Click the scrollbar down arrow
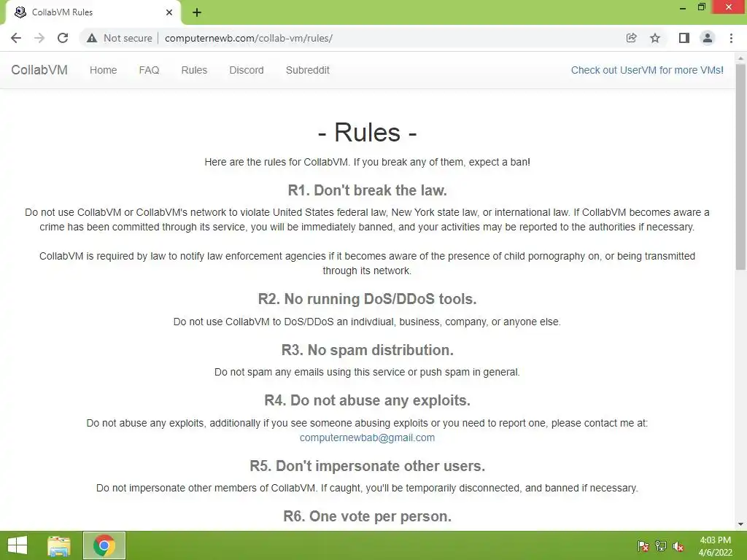747x560 pixels. coord(740,525)
